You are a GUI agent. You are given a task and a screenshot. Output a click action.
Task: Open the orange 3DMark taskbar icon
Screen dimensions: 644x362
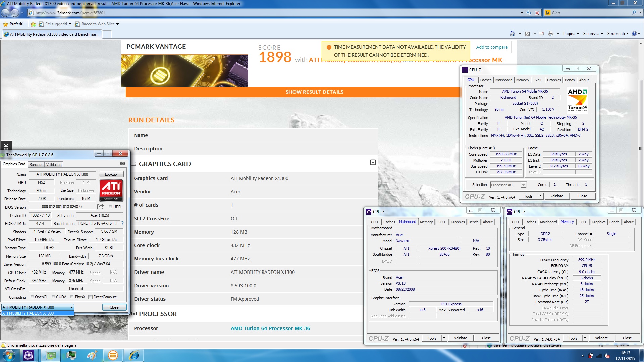click(113, 355)
